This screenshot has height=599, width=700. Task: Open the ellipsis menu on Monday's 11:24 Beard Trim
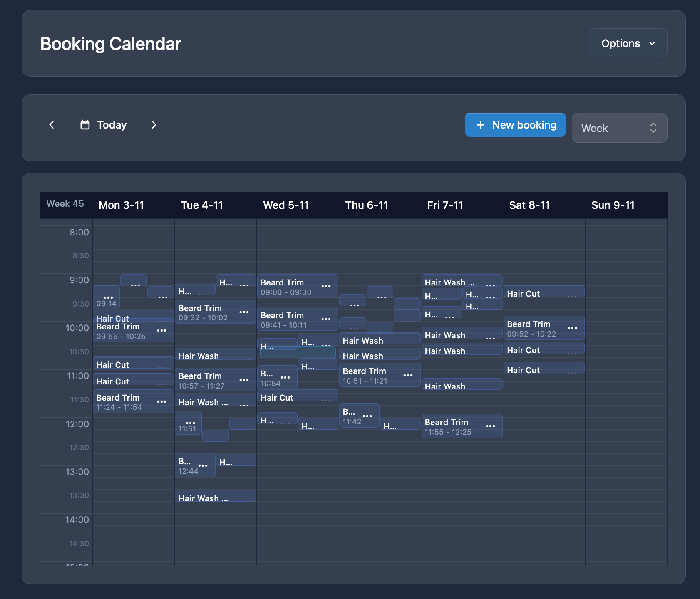162,402
